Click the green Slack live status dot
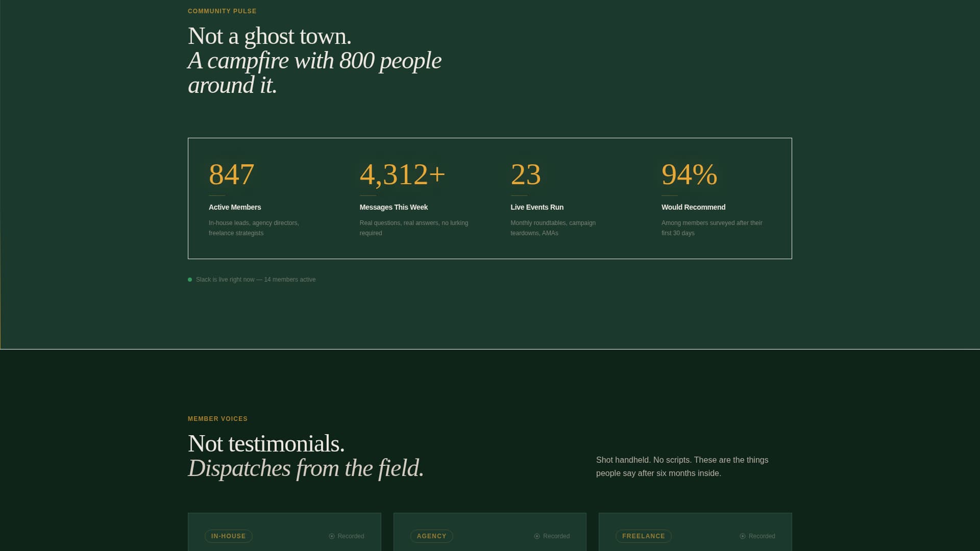This screenshot has height=551, width=980. pyautogui.click(x=190, y=280)
